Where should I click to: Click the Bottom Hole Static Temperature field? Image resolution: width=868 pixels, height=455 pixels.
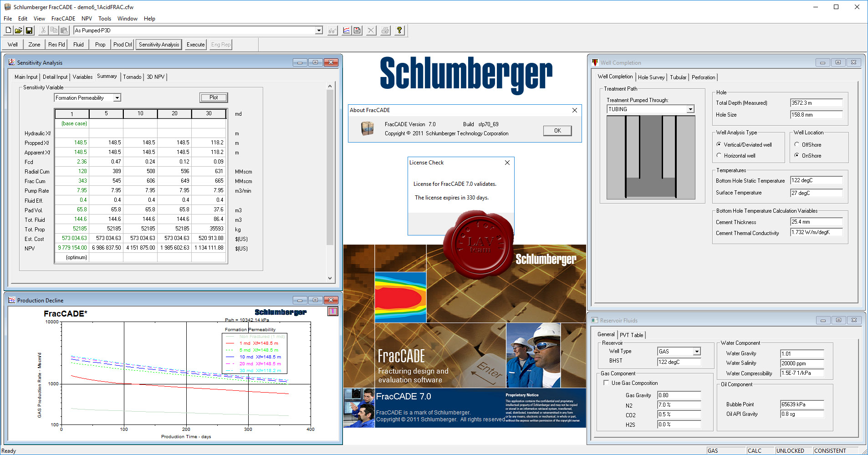click(816, 180)
